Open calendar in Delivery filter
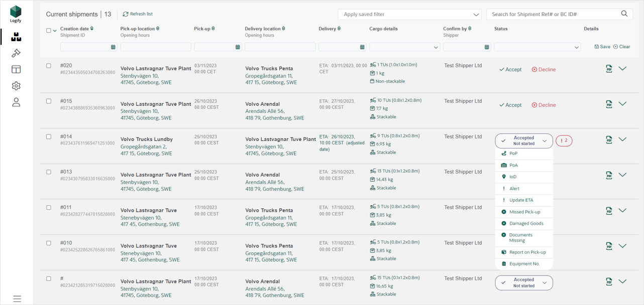Screen dimensions: 644x305 362,47
